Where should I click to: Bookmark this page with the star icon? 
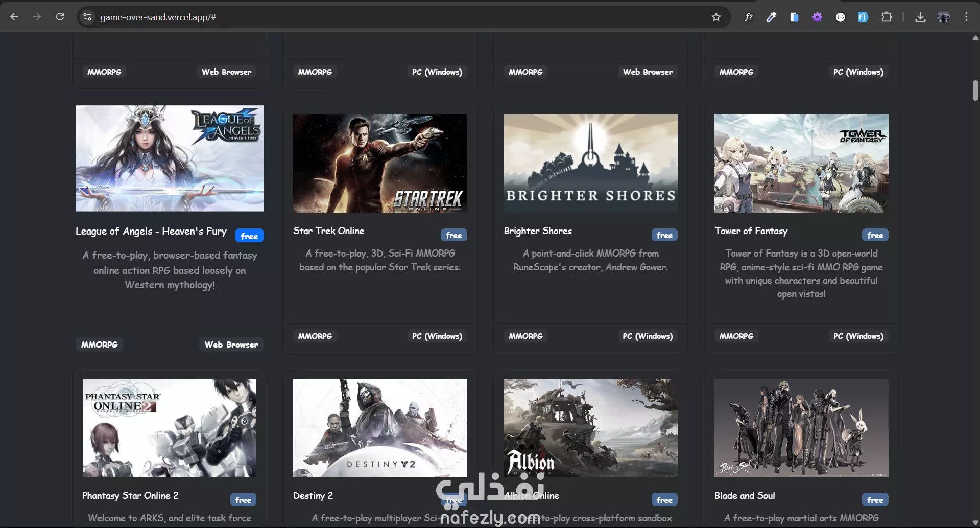point(716,17)
